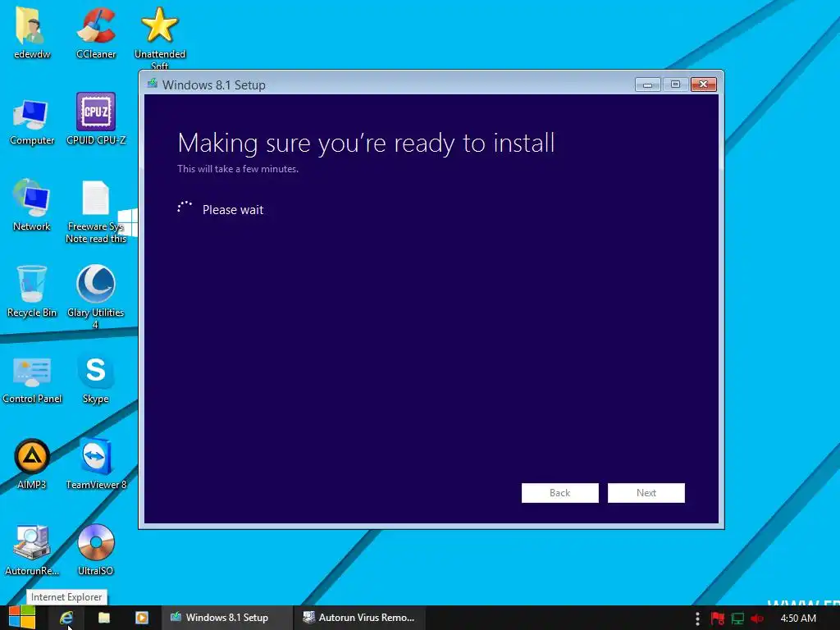Switch to Windows 8.1 Setup taskbar button
This screenshot has width=840, height=630.
227,618
